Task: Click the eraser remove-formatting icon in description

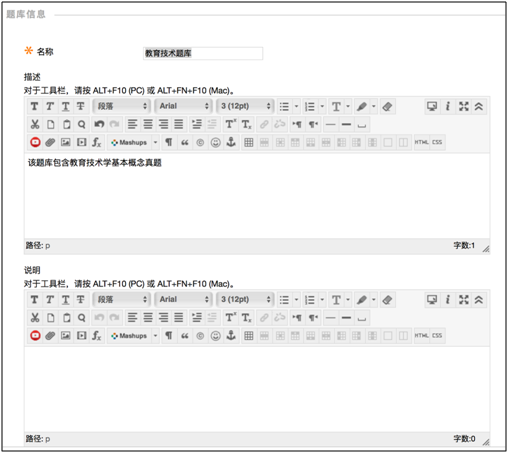Action: point(387,107)
